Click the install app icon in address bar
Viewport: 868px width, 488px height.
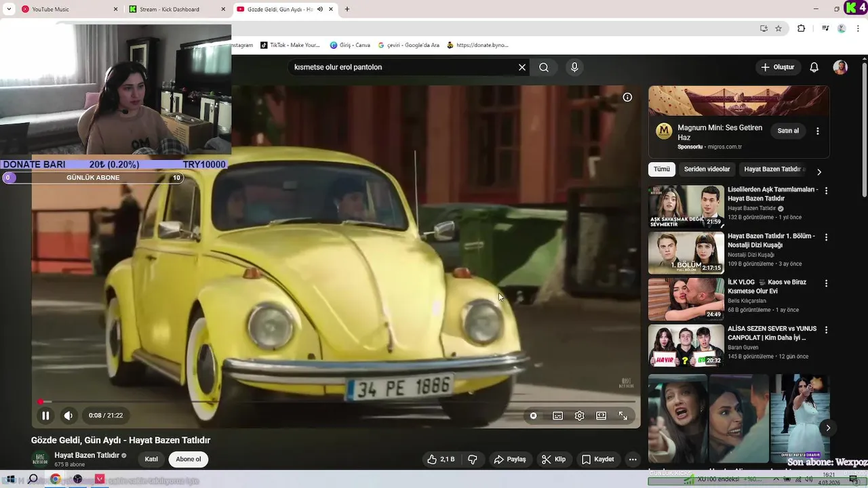point(764,28)
